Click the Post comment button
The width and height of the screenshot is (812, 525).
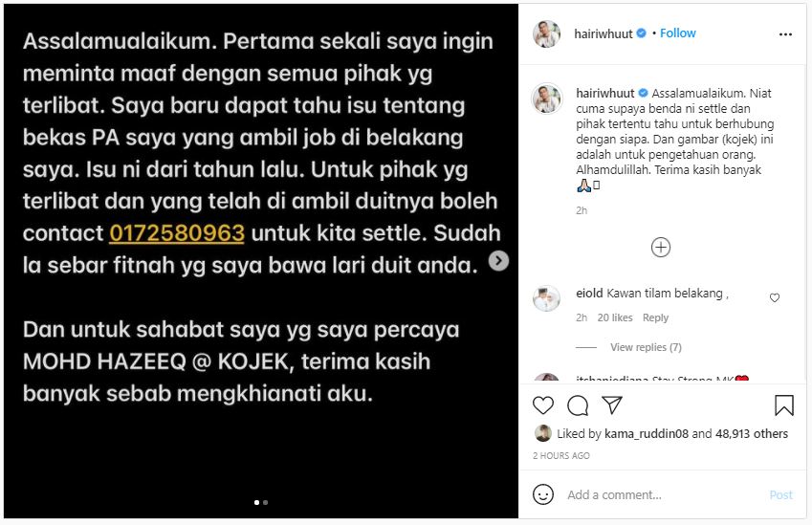pyautogui.click(x=780, y=495)
